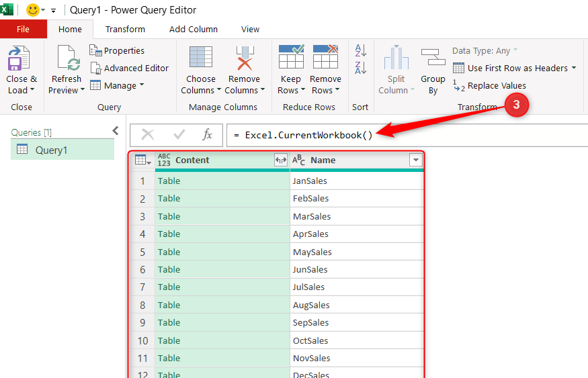Sort ascending A to Z

click(360, 50)
